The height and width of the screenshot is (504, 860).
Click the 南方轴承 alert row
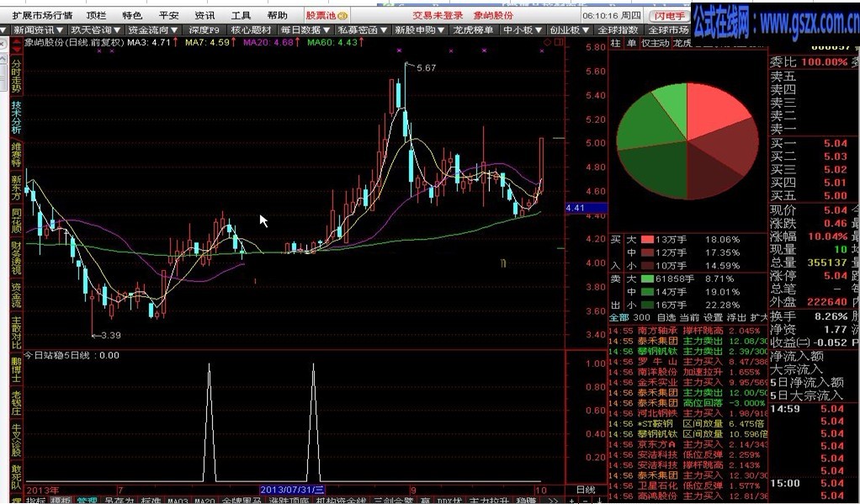tap(687, 331)
